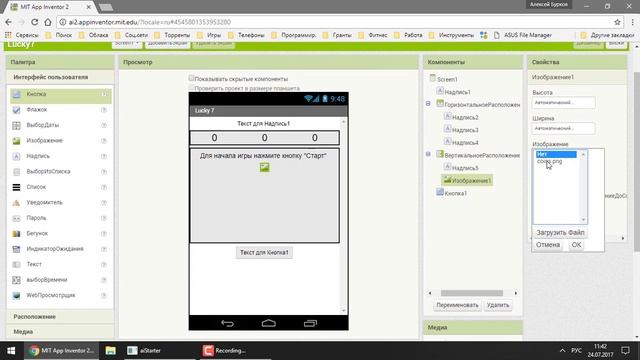Click the Высота height field
Screen dimensions: 640x360
tap(563, 103)
